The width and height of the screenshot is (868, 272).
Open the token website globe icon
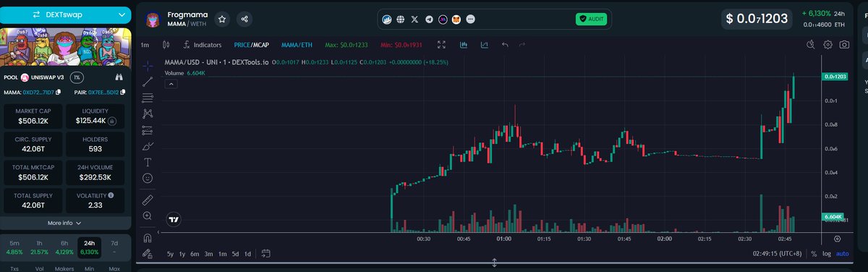(x=401, y=20)
